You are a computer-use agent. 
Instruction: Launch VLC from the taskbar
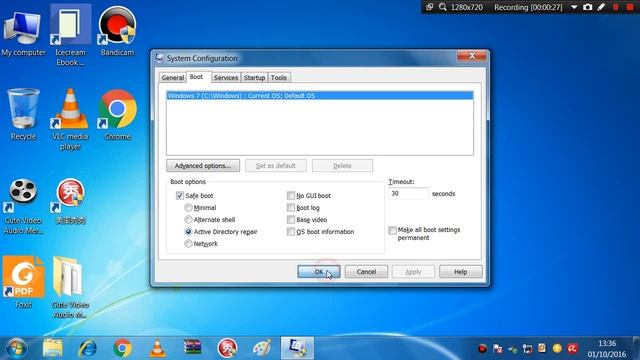click(x=157, y=348)
